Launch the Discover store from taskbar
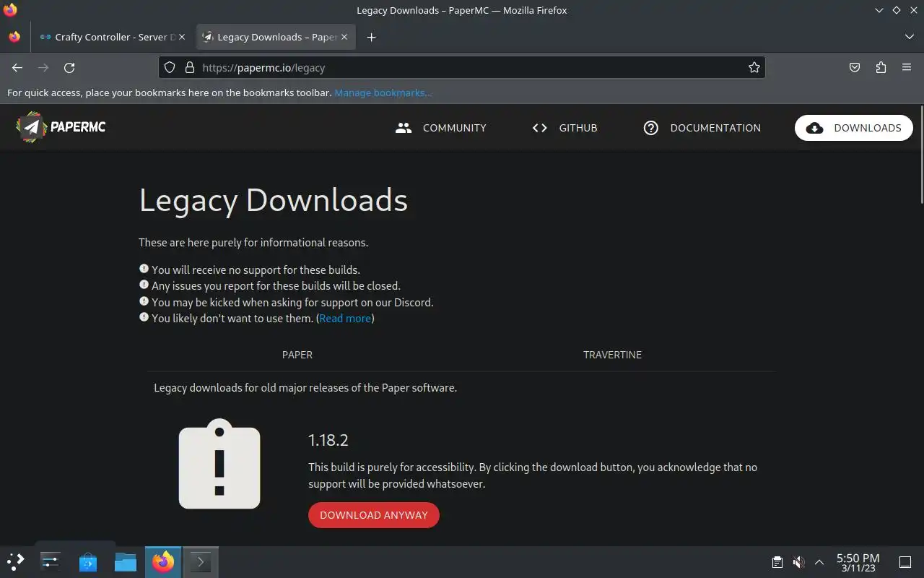 88,561
